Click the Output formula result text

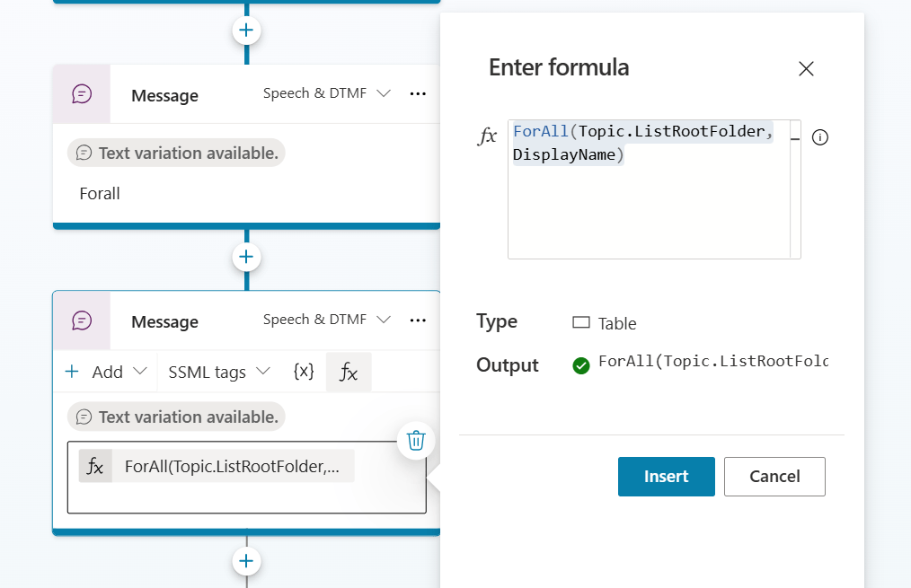point(713,362)
